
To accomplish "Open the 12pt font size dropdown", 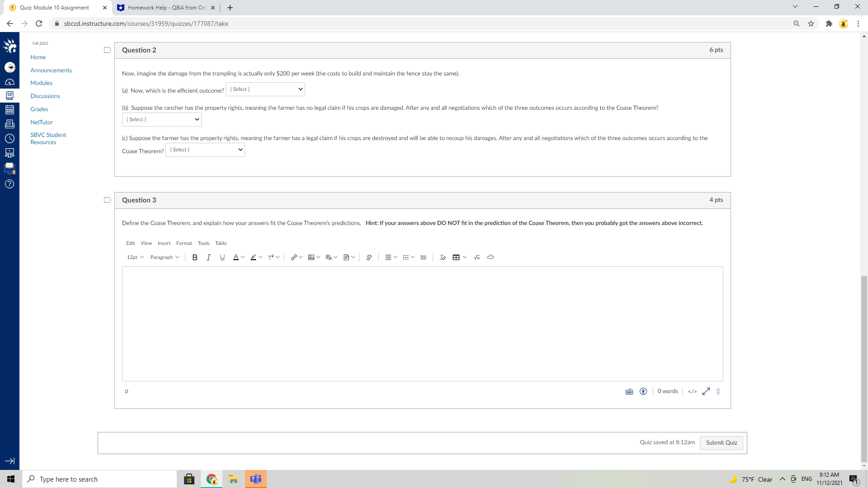I will tap(135, 257).
